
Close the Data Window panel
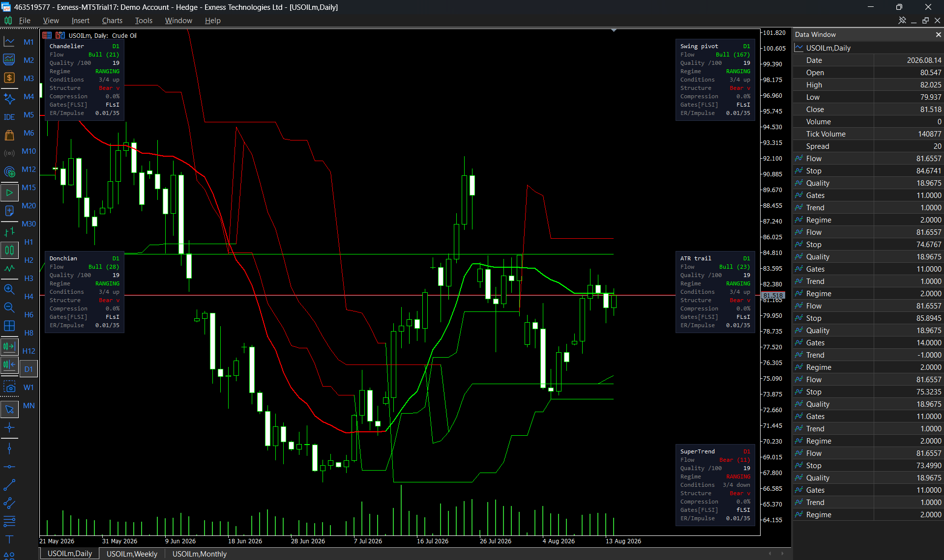[x=938, y=34]
